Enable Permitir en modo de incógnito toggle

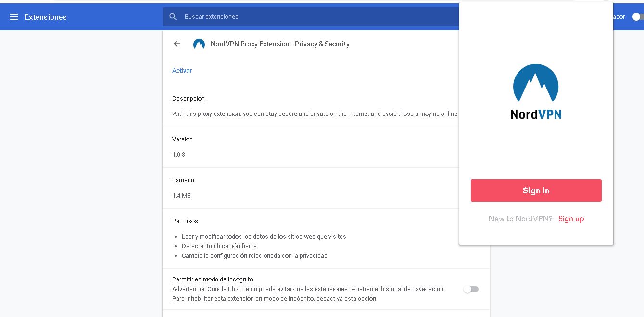[471, 289]
